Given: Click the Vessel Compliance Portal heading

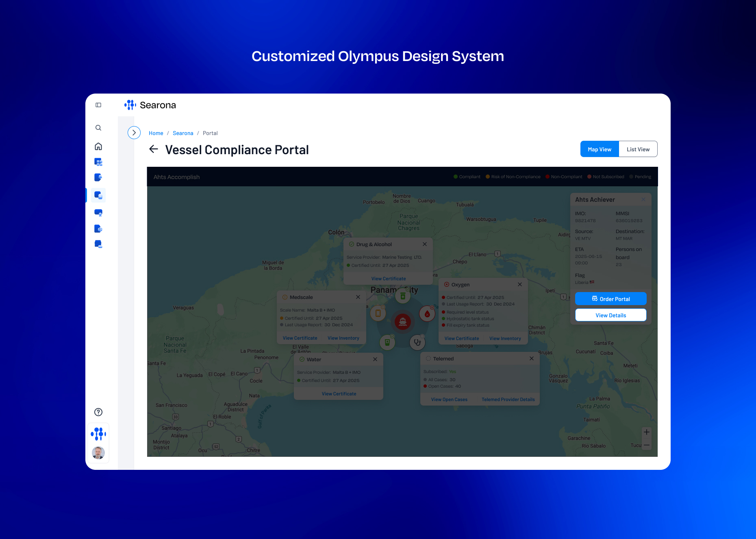Looking at the screenshot, I should pyautogui.click(x=237, y=150).
